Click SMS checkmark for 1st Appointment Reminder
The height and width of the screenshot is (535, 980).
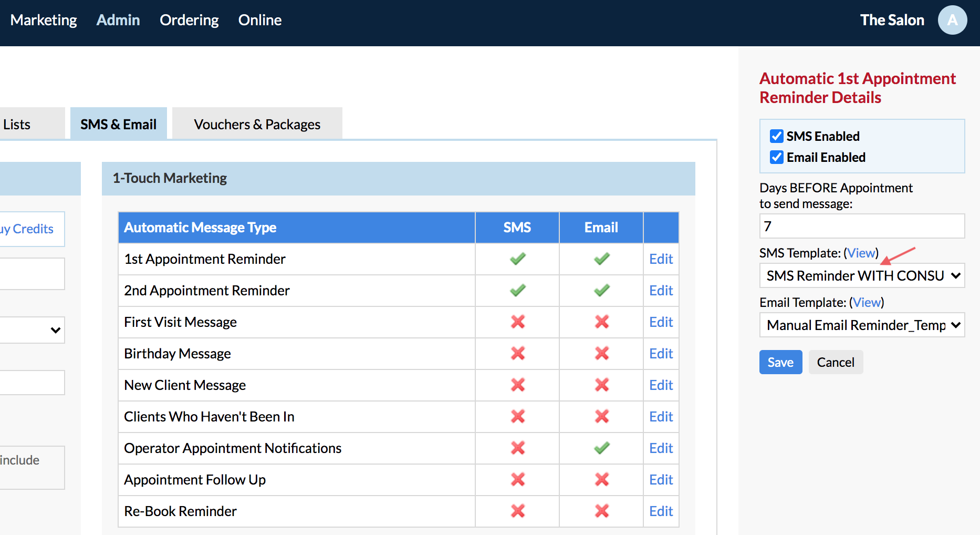(517, 259)
